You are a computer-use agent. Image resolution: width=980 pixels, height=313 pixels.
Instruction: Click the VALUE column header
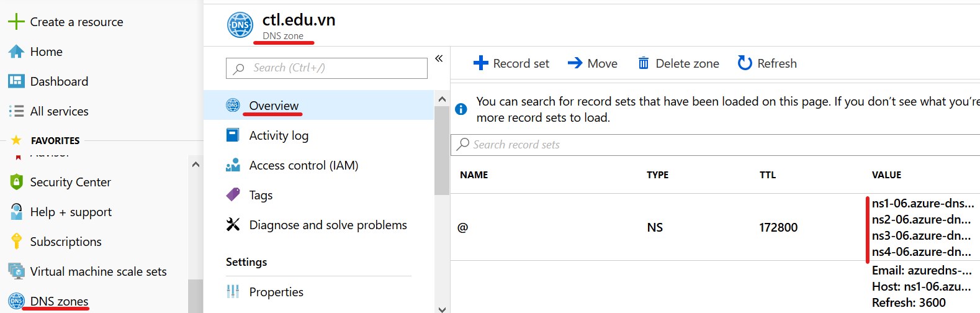pos(886,175)
